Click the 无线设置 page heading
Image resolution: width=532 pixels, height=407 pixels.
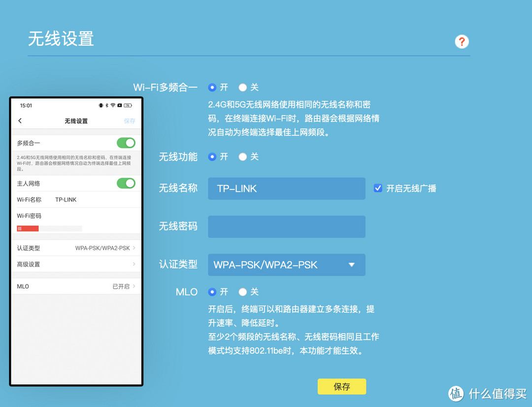click(61, 38)
